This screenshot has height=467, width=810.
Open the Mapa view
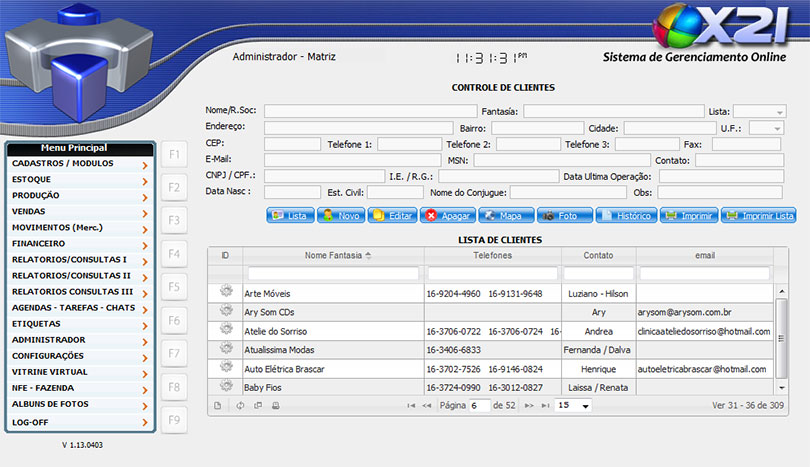tap(504, 215)
